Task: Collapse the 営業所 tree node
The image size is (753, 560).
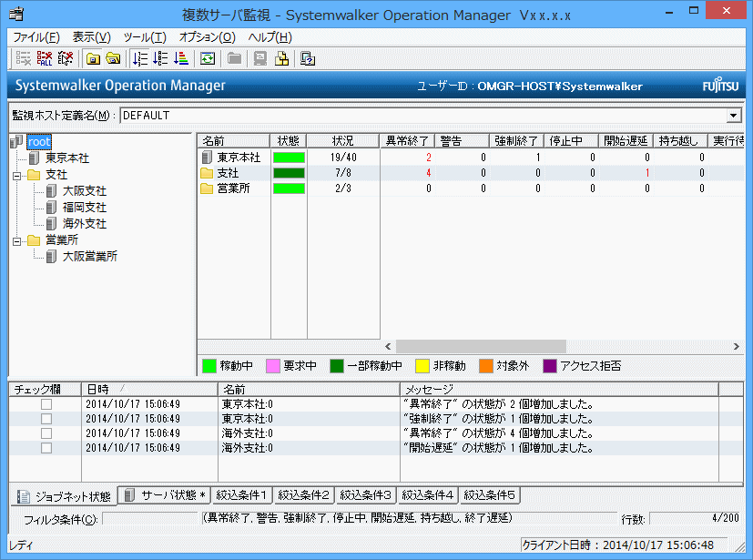Action: pos(16,240)
